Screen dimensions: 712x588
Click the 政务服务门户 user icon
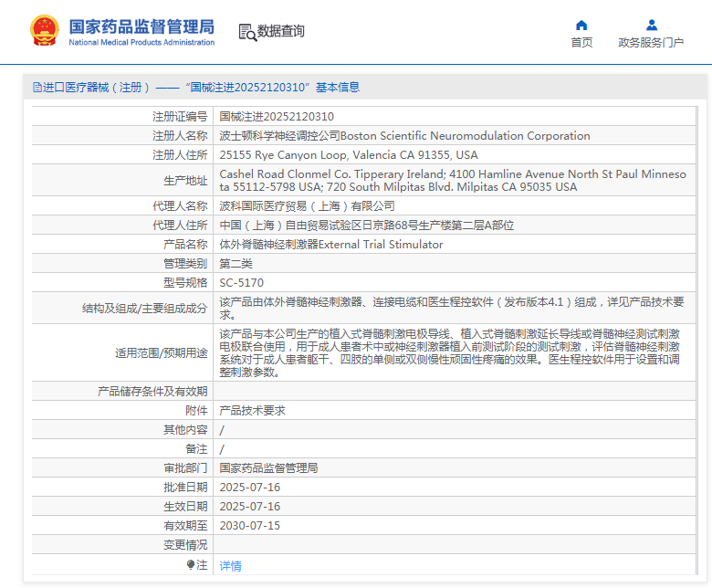pyautogui.click(x=651, y=25)
